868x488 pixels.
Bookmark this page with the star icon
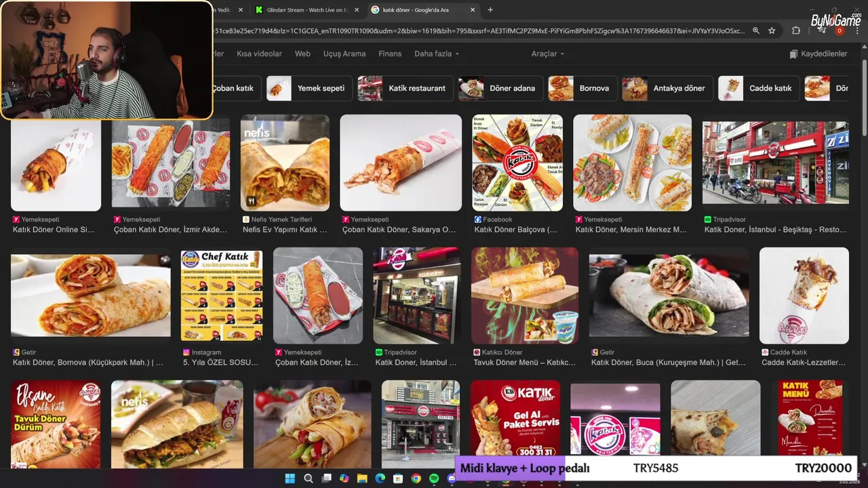(772, 30)
